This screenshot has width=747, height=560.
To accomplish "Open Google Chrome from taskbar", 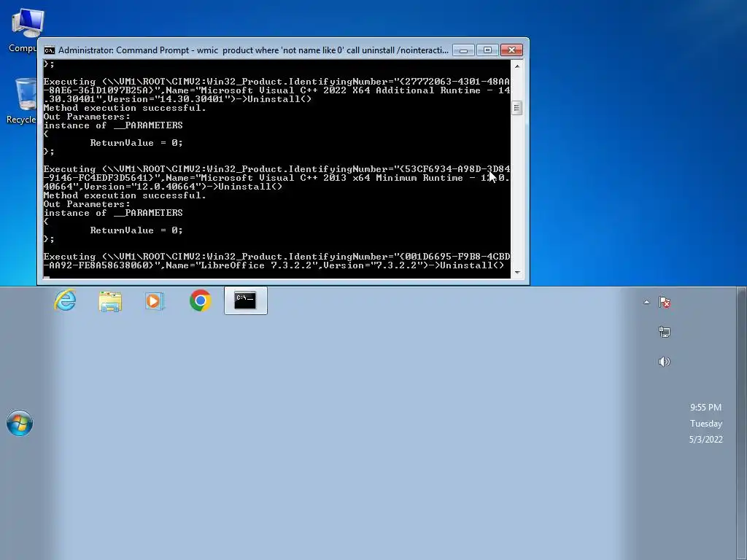I will (200, 301).
